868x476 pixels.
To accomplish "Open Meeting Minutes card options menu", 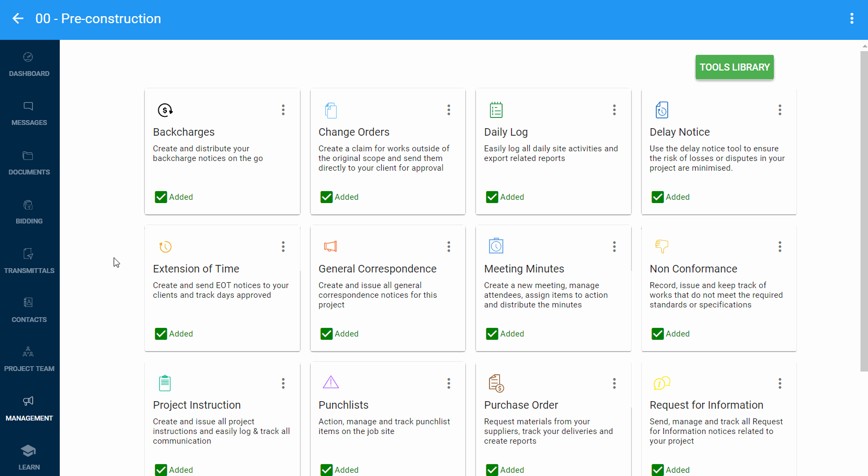I will (614, 247).
